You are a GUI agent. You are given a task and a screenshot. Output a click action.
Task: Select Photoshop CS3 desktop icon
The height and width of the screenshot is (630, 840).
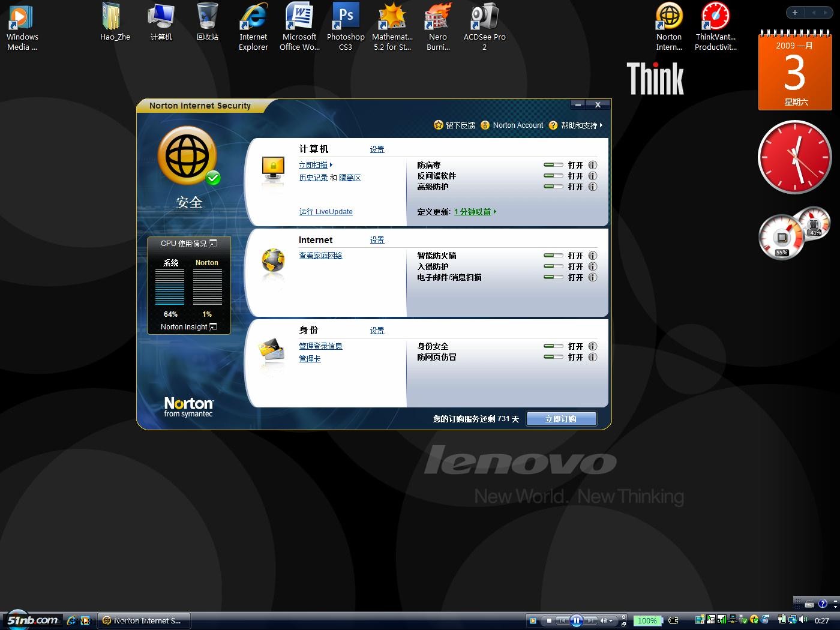(346, 27)
